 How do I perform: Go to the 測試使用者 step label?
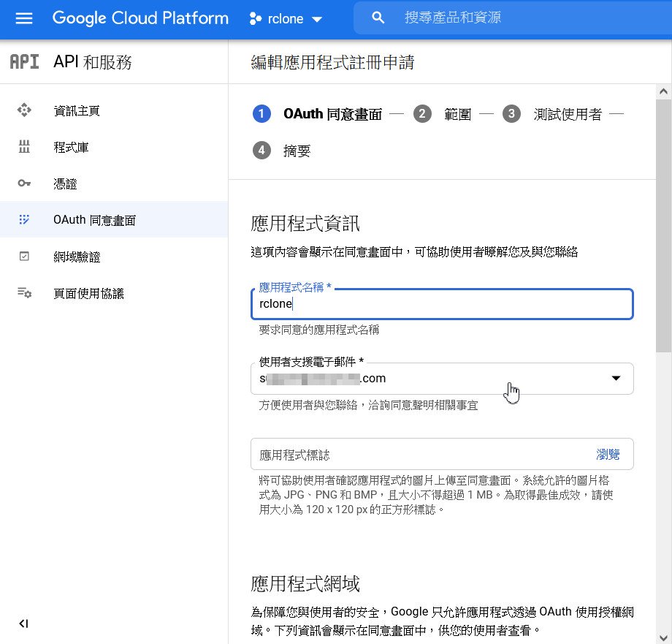(568, 114)
